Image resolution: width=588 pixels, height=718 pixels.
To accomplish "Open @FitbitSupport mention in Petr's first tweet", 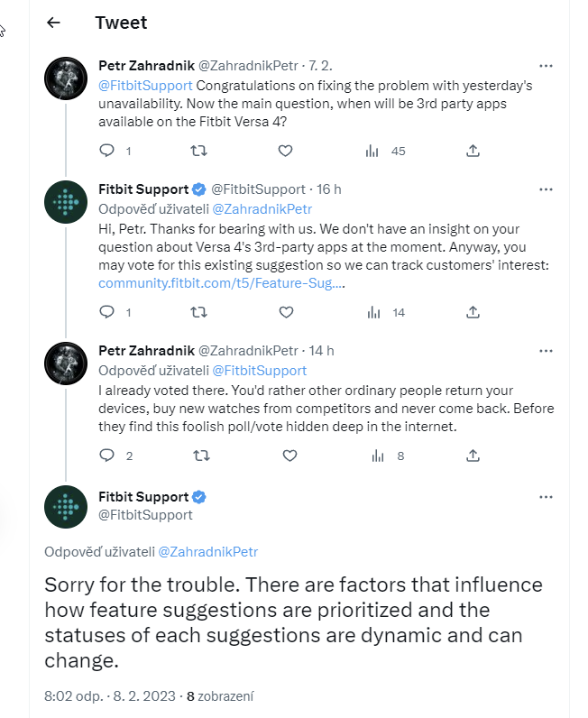I will 145,86.
